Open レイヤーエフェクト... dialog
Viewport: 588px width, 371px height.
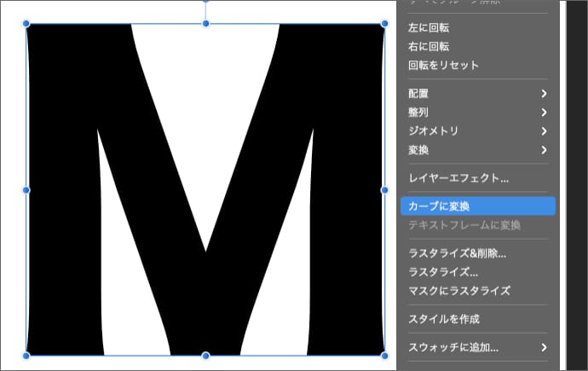coord(458,178)
